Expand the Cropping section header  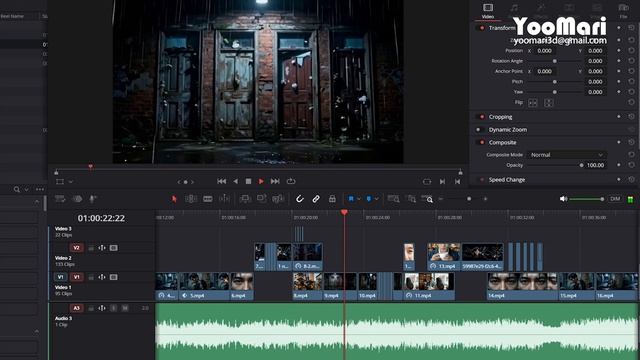coord(500,117)
